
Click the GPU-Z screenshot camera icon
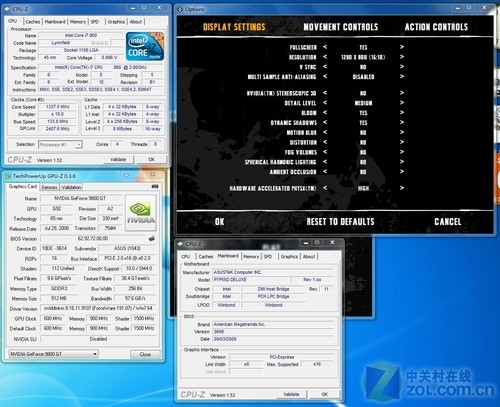[x=155, y=186]
